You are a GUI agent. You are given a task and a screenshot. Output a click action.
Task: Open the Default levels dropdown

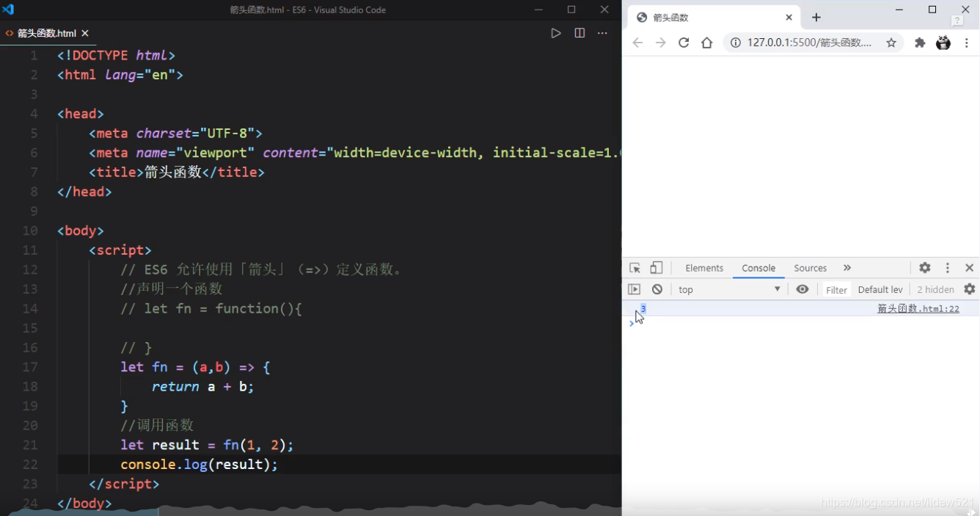pos(880,290)
